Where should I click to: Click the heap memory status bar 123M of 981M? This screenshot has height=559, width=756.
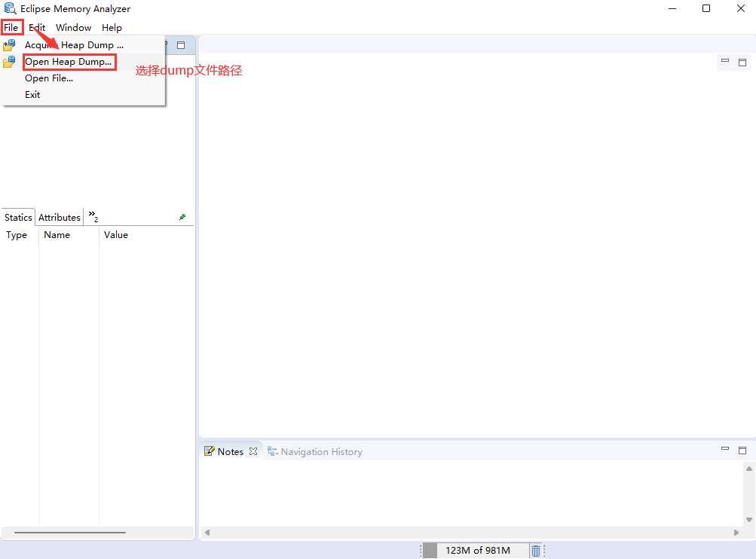click(x=477, y=551)
